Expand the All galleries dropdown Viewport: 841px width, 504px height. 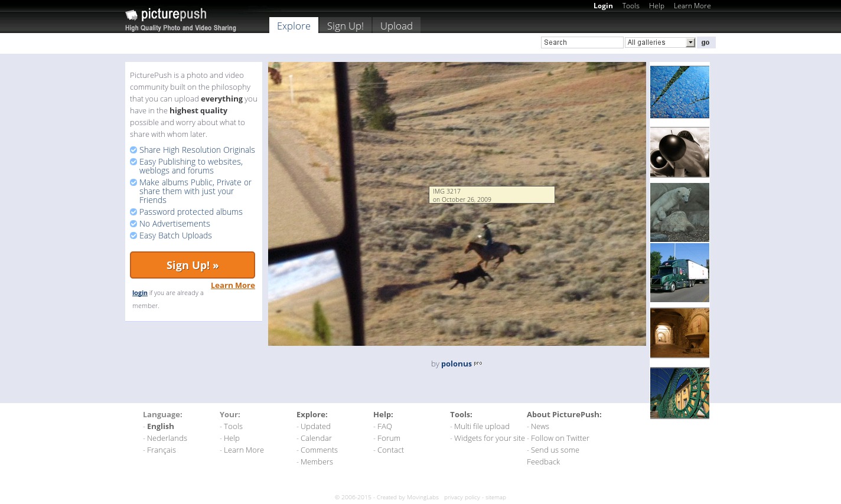(660, 42)
